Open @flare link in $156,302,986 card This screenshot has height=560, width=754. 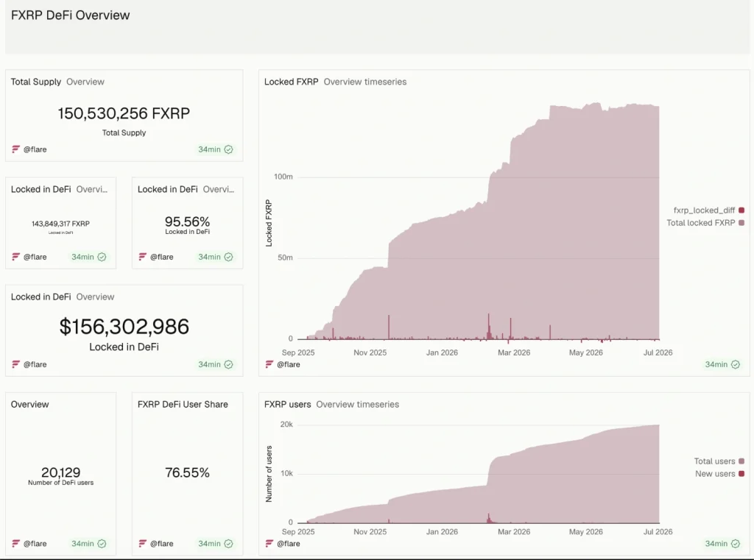[x=35, y=364]
